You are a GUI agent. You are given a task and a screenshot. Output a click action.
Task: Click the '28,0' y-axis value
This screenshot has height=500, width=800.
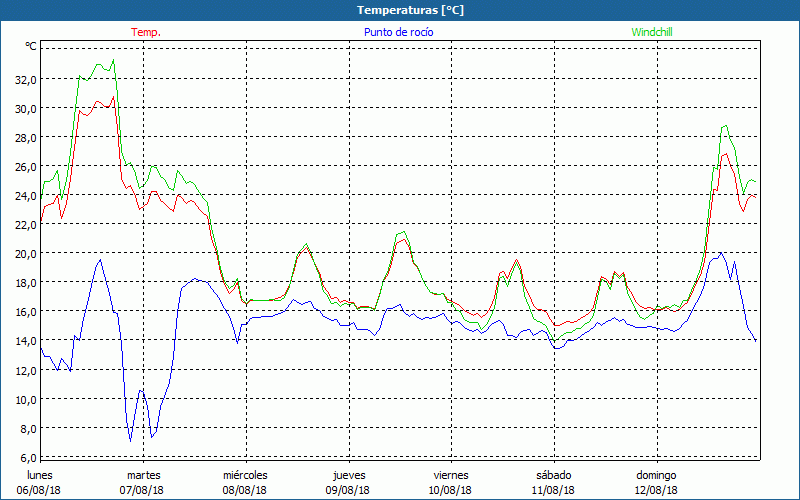(26, 138)
